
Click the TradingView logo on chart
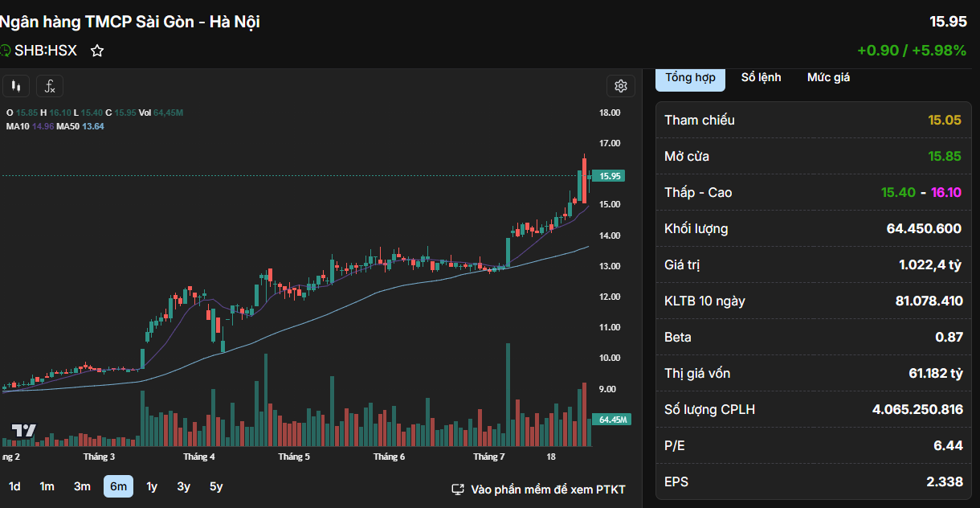[x=23, y=430]
